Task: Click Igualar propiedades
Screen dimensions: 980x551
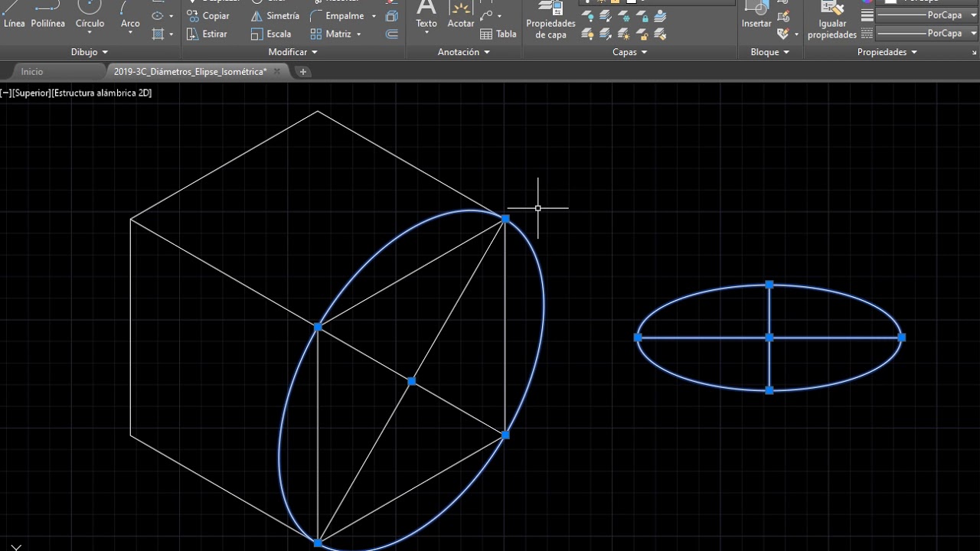Action: pos(832,19)
